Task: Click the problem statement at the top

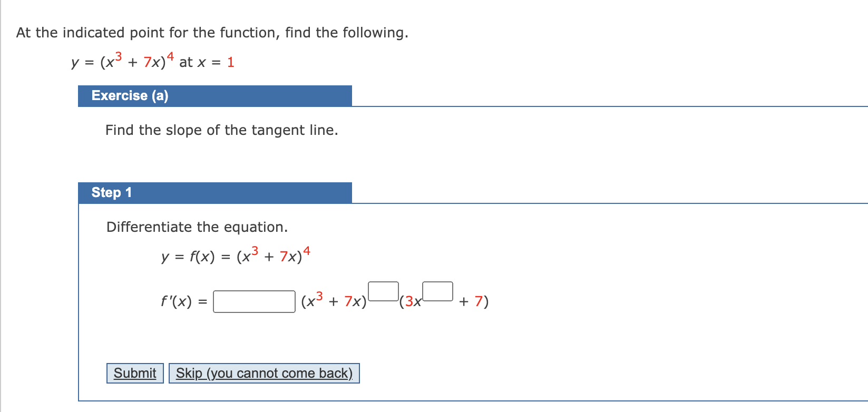Action: point(212,32)
